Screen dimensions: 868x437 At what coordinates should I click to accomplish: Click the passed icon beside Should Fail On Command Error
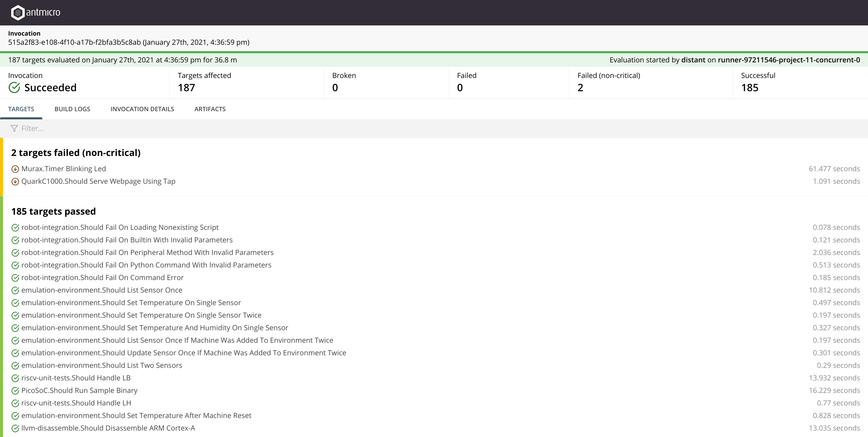pos(15,278)
